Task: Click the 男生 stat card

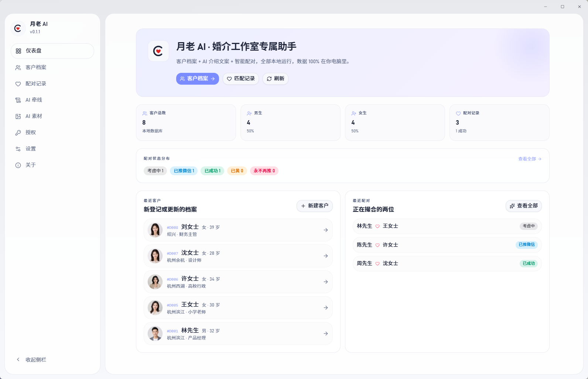Action: point(290,122)
